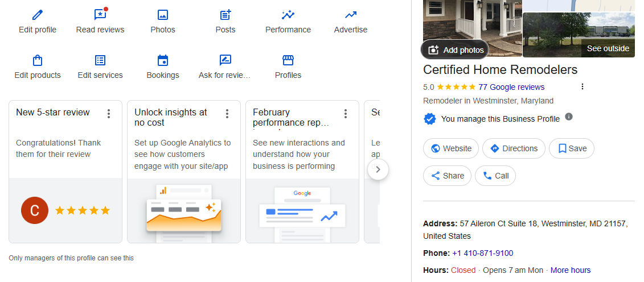Click the 5.0 star rating stars
Image resolution: width=644 pixels, height=282 pixels.
tap(456, 87)
